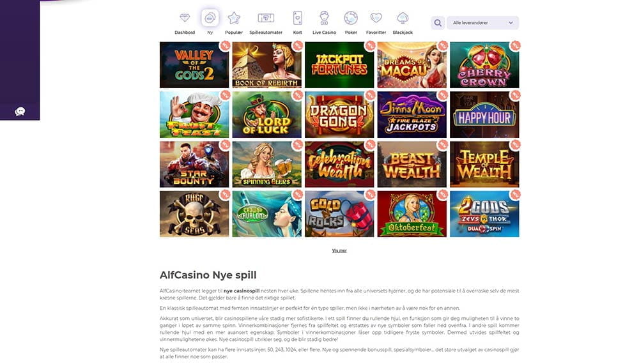Launch the Dragon Gong game
This screenshot has width=639, height=364.
coord(339,115)
